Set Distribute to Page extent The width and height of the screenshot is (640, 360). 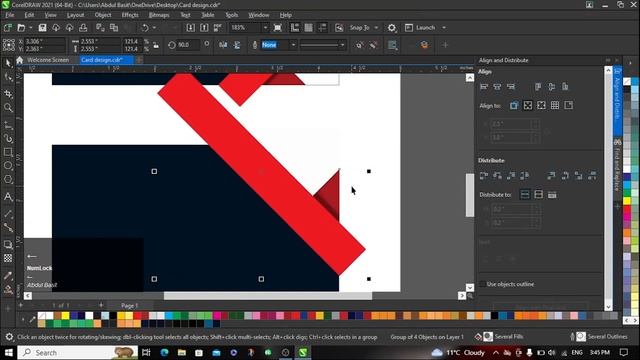click(538, 195)
